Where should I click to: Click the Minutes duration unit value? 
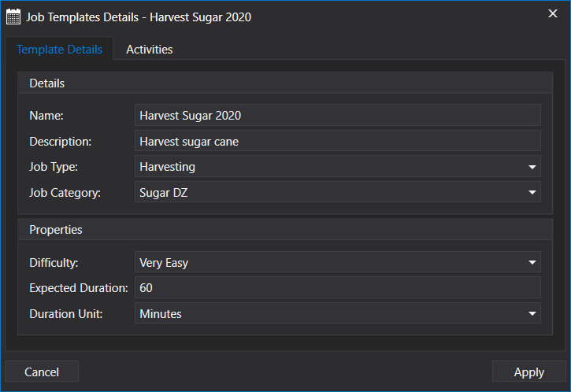click(161, 314)
